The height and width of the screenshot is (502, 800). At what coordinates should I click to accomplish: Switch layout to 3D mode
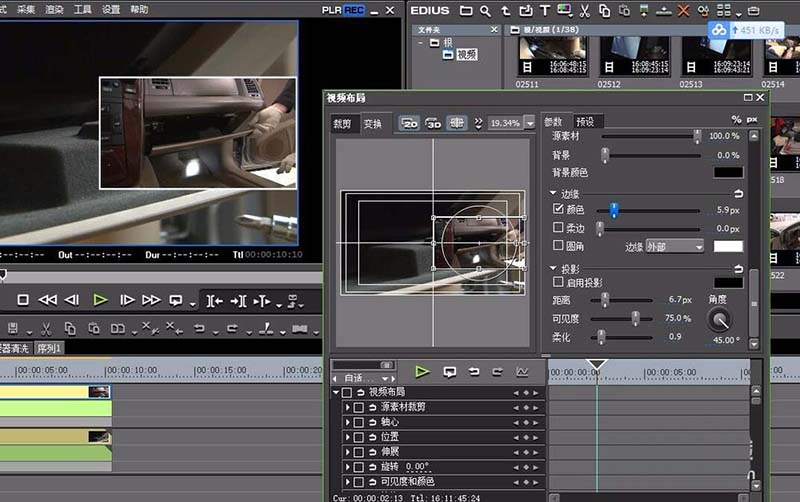(x=433, y=123)
